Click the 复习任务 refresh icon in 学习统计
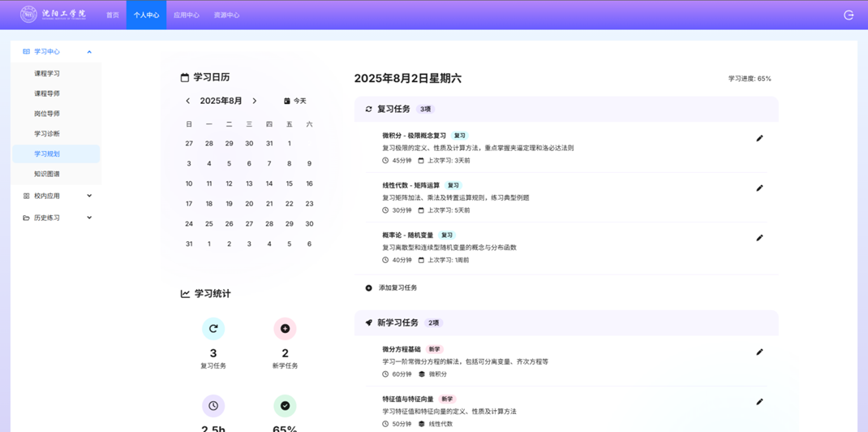The image size is (868, 432). pos(213,329)
